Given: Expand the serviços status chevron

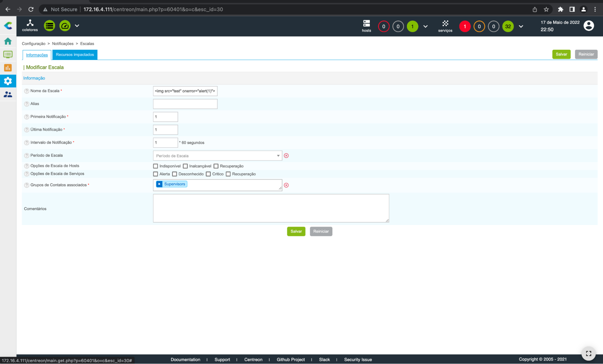Looking at the screenshot, I should 521,27.
